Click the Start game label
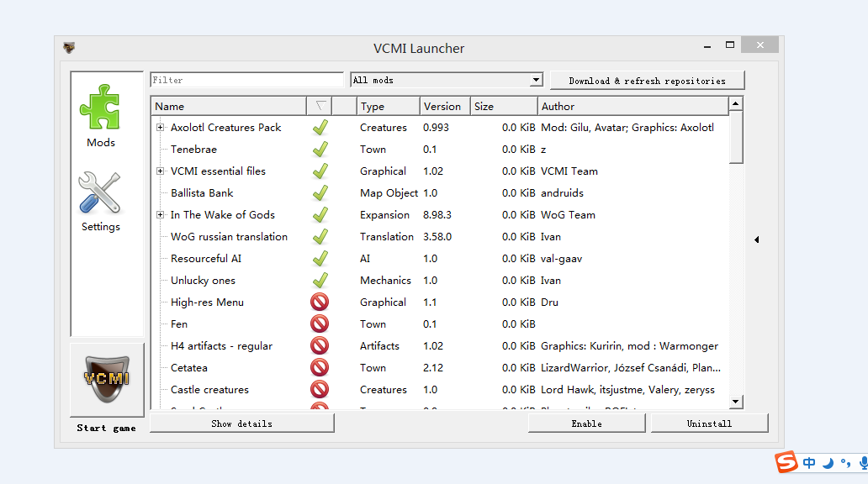The image size is (868, 484). [106, 429]
